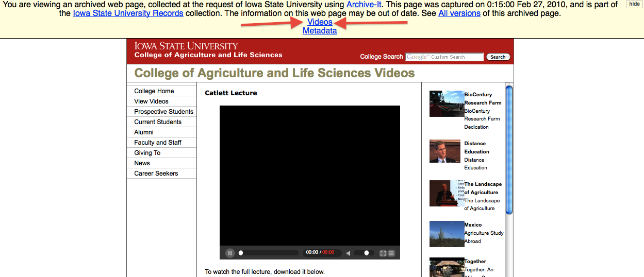The width and height of the screenshot is (644, 277).
Task: View All versions of archived page
Action: [x=459, y=13]
